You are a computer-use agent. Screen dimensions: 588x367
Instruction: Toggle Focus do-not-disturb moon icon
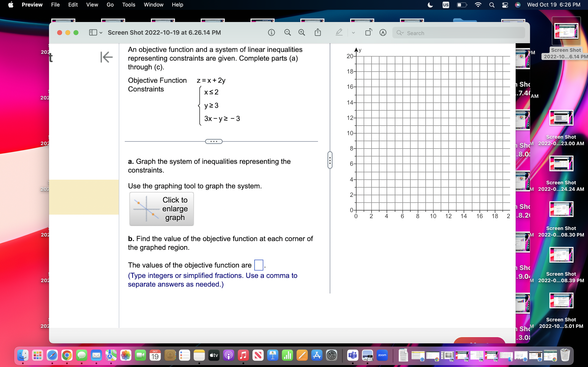pyautogui.click(x=430, y=5)
